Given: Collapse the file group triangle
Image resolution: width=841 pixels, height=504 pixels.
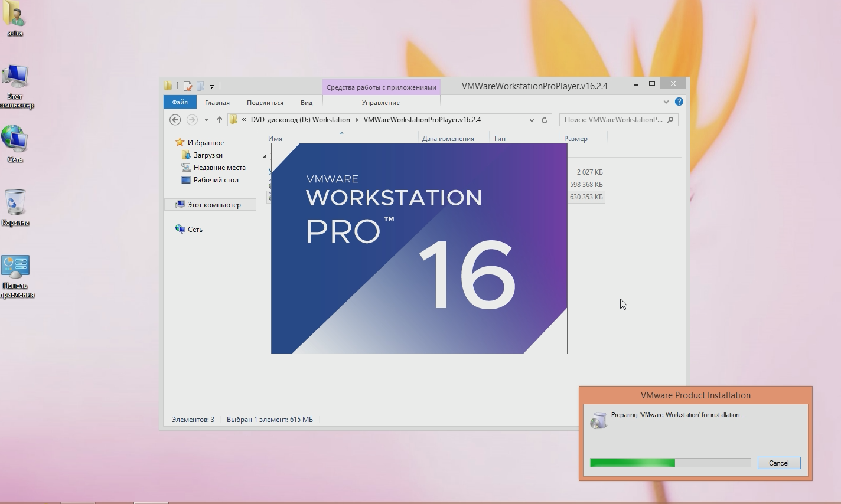Looking at the screenshot, I should tap(265, 156).
